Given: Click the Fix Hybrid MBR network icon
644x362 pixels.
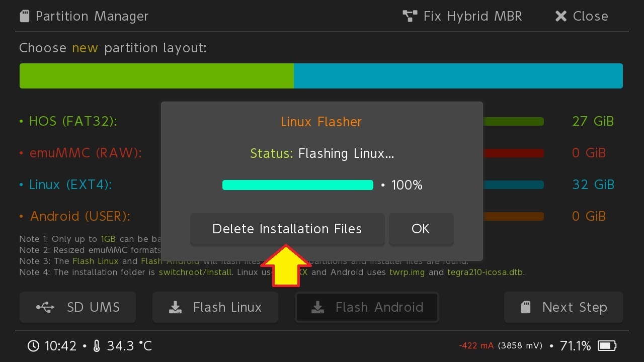Looking at the screenshot, I should click(x=410, y=16).
